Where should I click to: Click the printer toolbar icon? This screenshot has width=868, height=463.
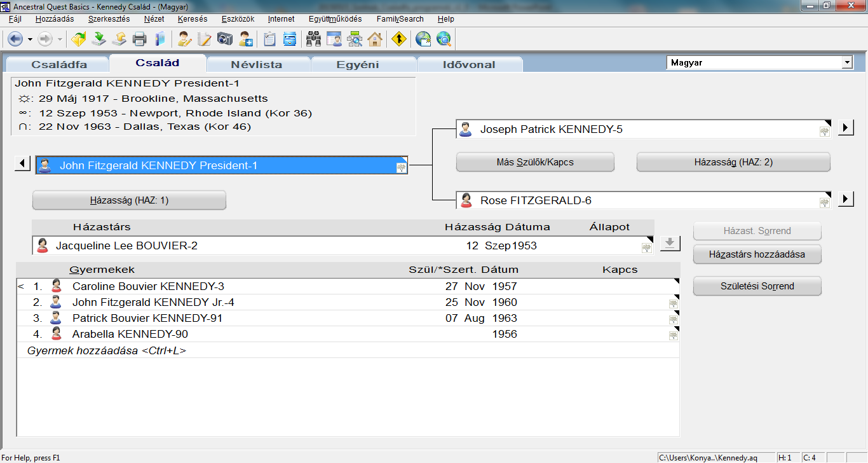139,39
